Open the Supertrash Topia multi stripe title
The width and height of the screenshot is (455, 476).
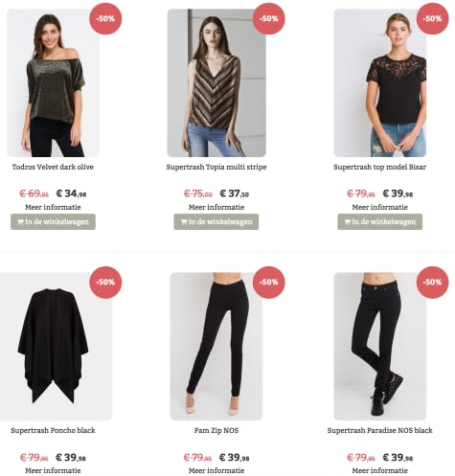click(x=216, y=167)
